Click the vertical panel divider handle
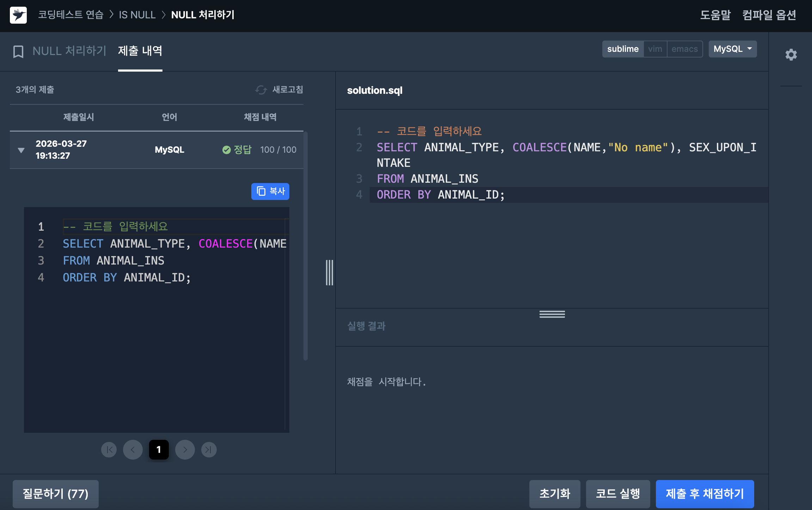This screenshot has height=510, width=812. (330, 273)
